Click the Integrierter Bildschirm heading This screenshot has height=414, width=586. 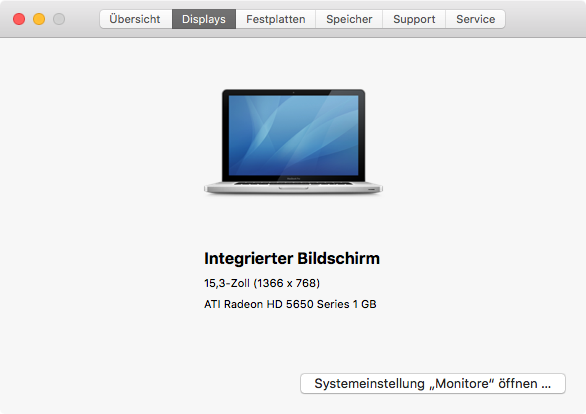tap(292, 259)
